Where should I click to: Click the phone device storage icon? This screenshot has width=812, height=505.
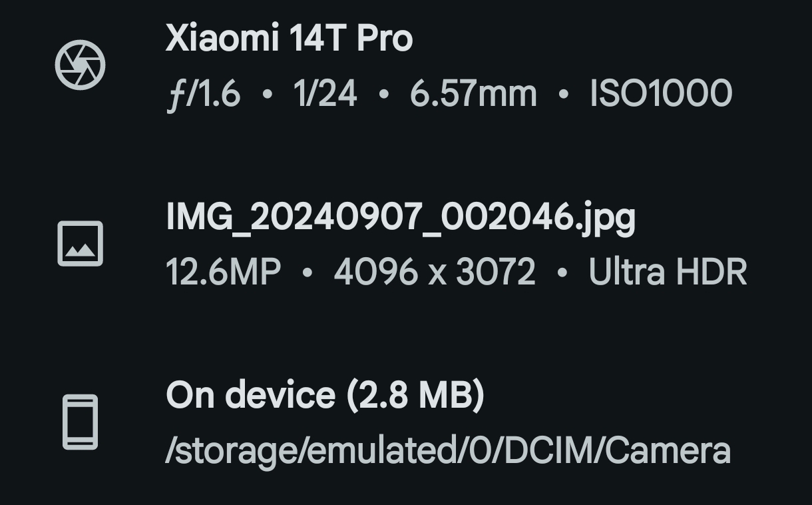(80, 422)
